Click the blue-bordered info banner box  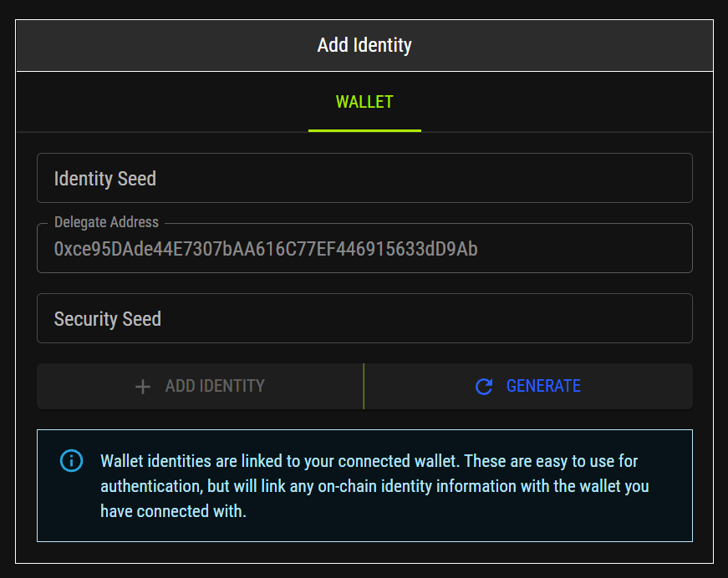tap(364, 485)
